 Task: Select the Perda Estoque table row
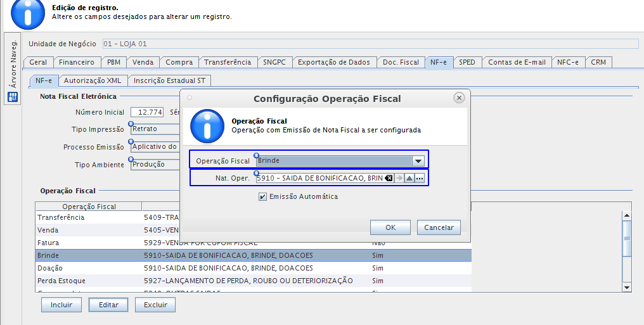253,281
